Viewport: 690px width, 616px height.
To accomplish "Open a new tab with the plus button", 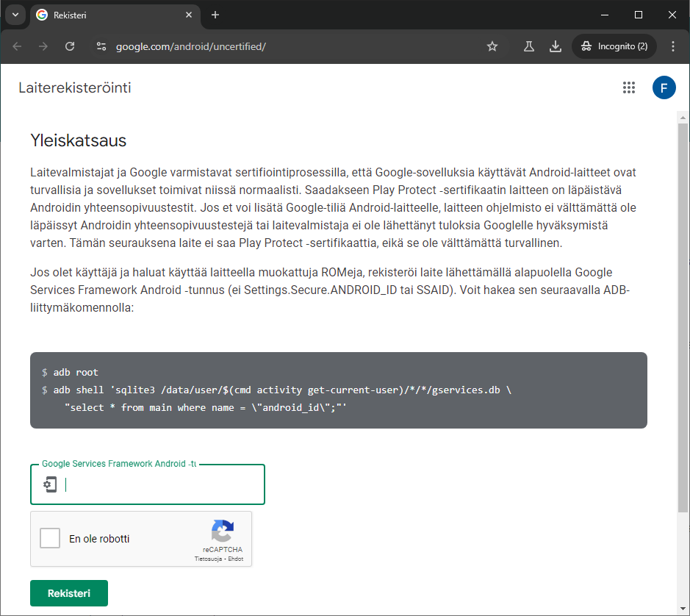I will click(215, 15).
